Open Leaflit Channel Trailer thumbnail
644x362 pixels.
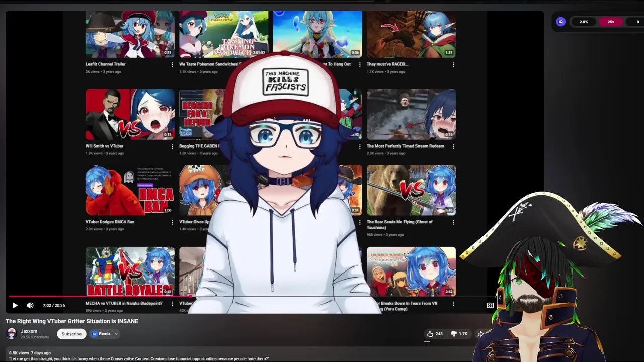pyautogui.click(x=130, y=34)
